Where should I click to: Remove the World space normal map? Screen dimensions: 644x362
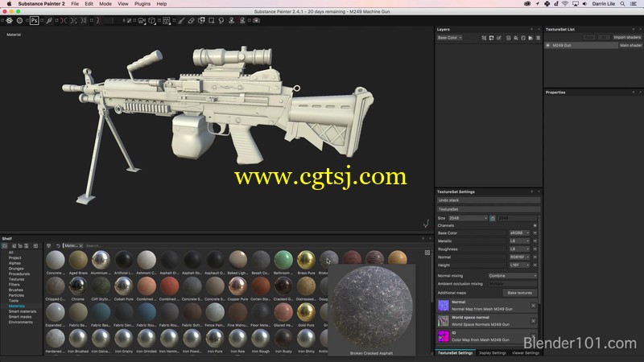[x=533, y=321]
